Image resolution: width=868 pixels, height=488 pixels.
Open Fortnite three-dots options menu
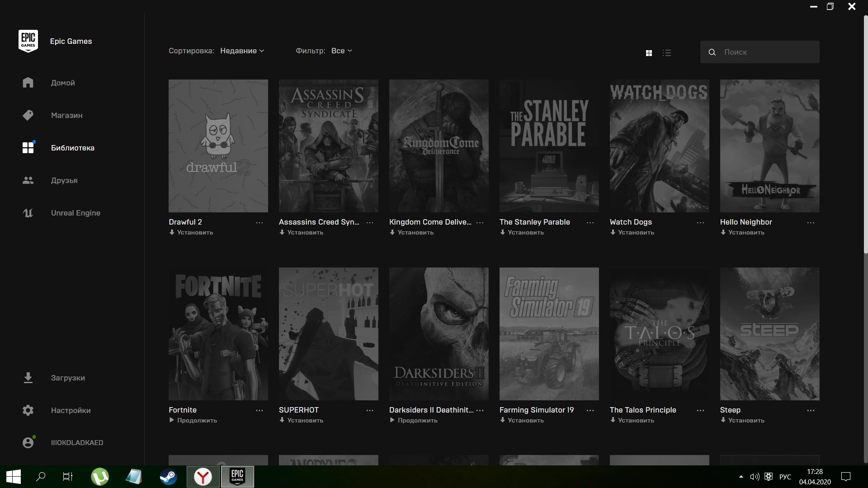click(x=259, y=411)
